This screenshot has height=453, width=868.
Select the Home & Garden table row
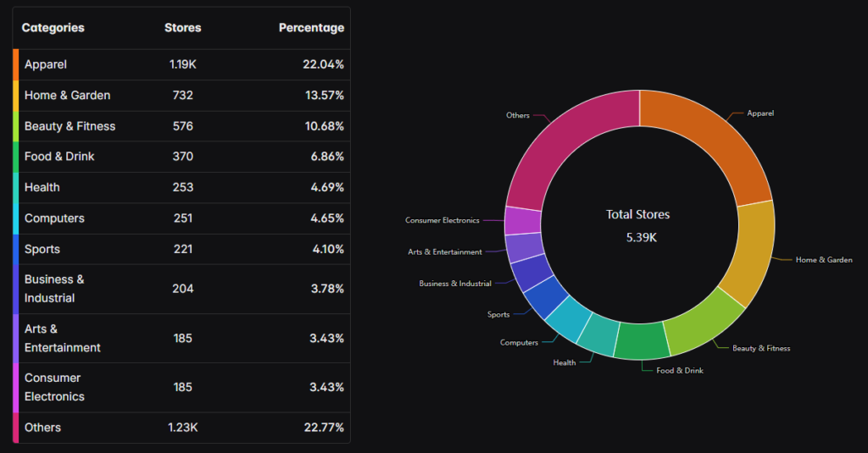pos(181,96)
